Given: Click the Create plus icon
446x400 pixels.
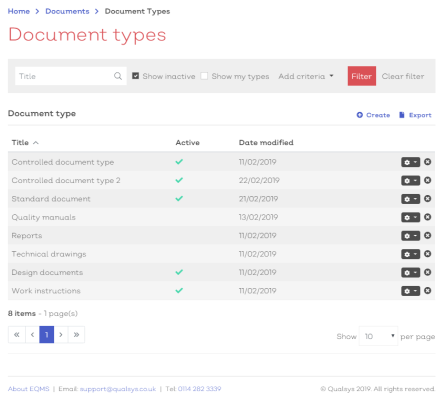Looking at the screenshot, I should (x=359, y=115).
